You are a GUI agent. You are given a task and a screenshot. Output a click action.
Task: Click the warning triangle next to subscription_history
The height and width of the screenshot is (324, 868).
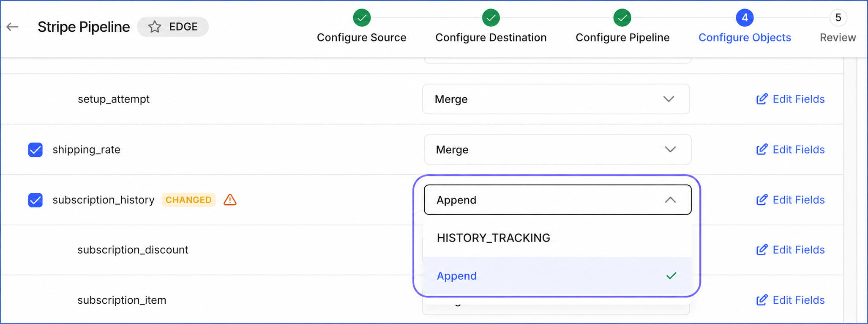(x=230, y=200)
